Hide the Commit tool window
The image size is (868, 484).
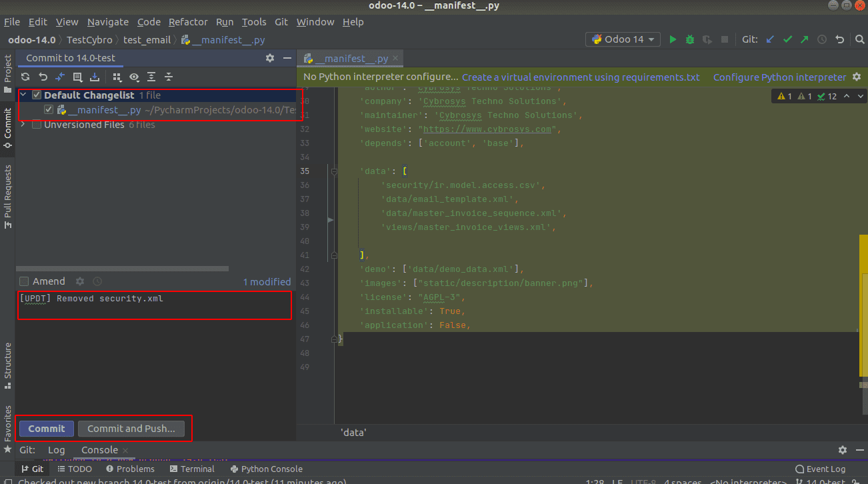287,58
